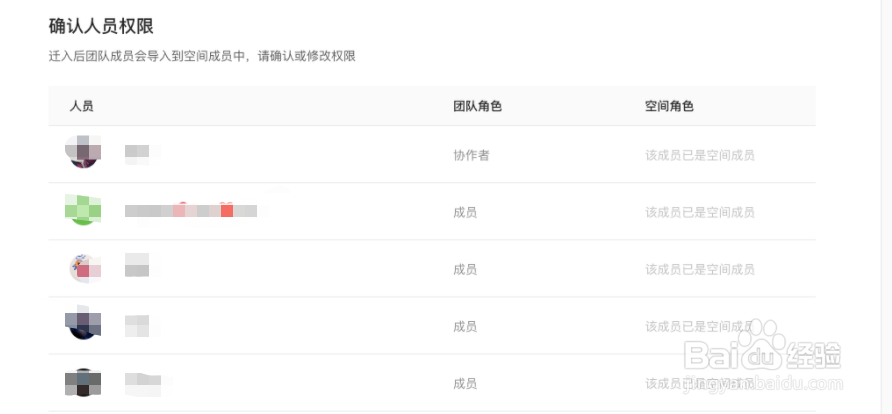This screenshot has height=414, width=892.
Task: Click 该成员已是空间成员 in the 协作者 row
Action: coord(700,155)
